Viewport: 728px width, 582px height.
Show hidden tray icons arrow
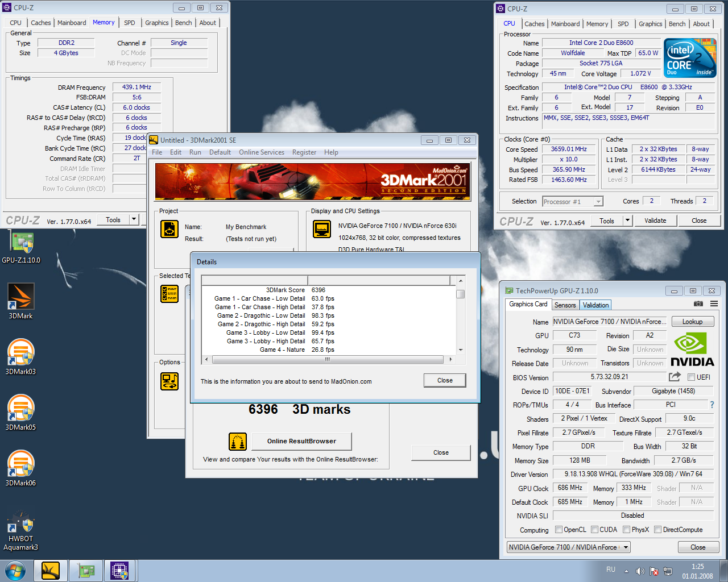point(626,571)
